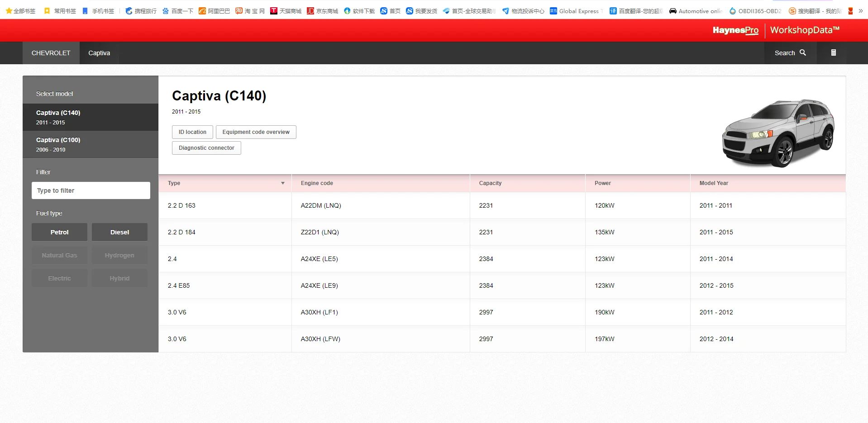This screenshot has width=868, height=423.
Task: Select model Captiva (C140) 2011 - 2015
Action: click(x=91, y=117)
